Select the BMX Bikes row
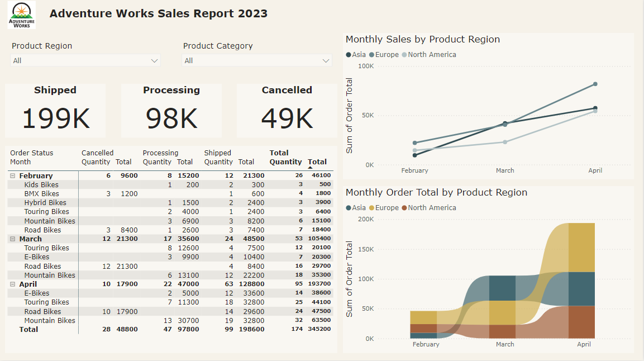Viewport: 644px width, 361px height. [170, 194]
